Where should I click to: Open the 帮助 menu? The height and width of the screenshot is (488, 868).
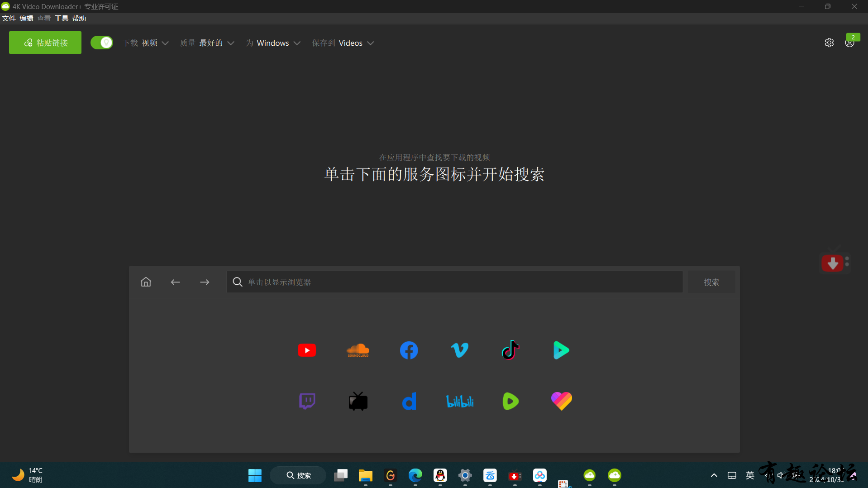[79, 19]
